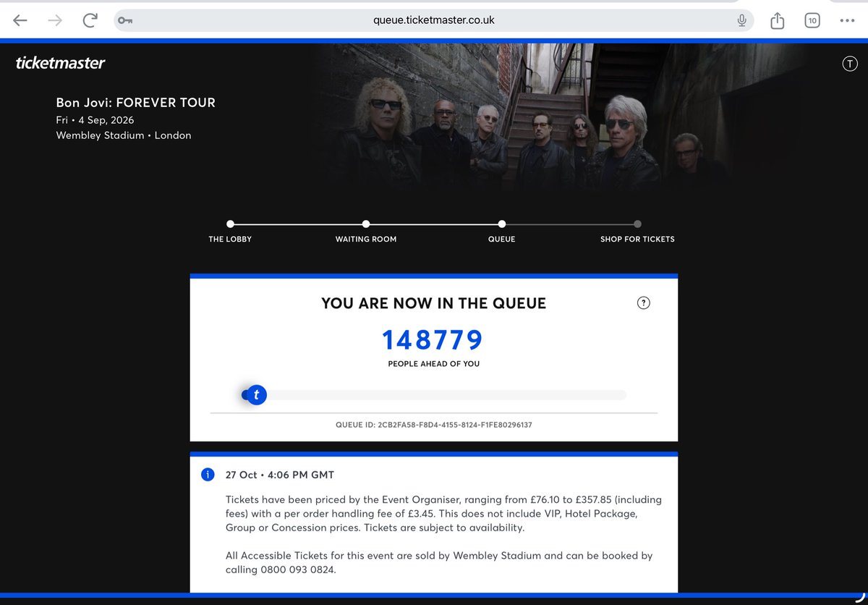The width and height of the screenshot is (868, 605).
Task: Click the Ticketmaster logo
Action: point(61,62)
